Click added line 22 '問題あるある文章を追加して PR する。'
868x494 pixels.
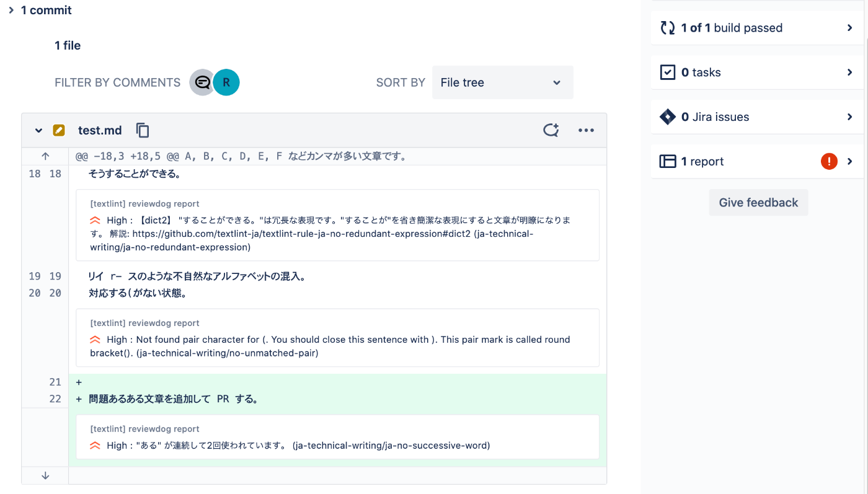pyautogui.click(x=174, y=399)
